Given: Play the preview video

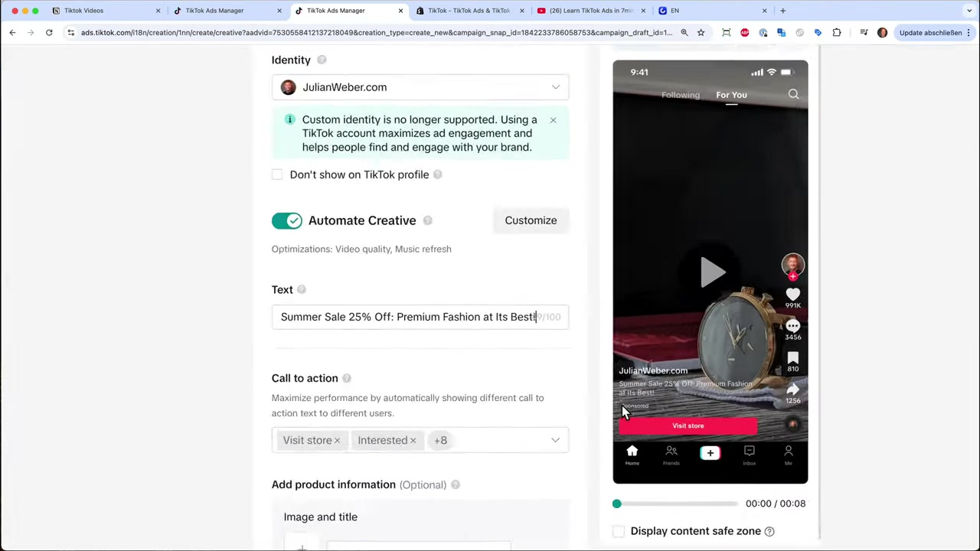Looking at the screenshot, I should pos(712,272).
